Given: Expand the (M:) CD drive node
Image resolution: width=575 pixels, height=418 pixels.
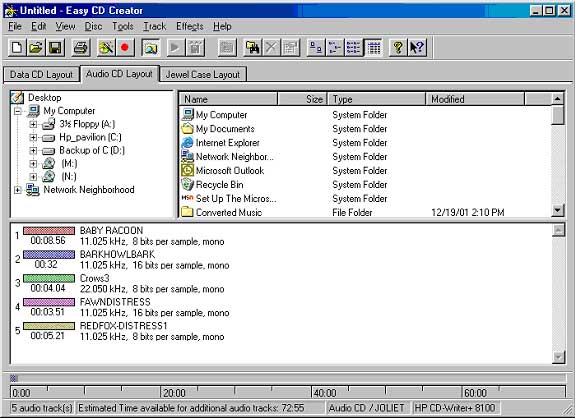Looking at the screenshot, I should coord(33,164).
